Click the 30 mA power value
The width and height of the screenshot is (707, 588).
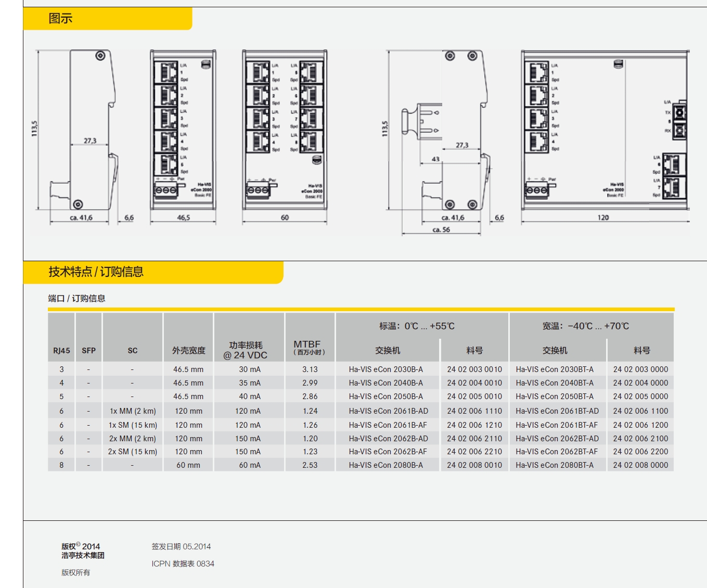tap(250, 369)
